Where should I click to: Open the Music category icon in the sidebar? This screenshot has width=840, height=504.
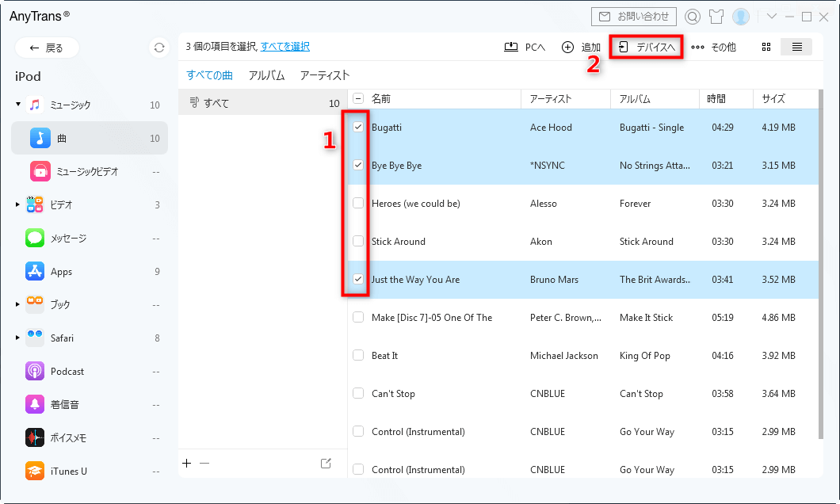click(x=35, y=105)
